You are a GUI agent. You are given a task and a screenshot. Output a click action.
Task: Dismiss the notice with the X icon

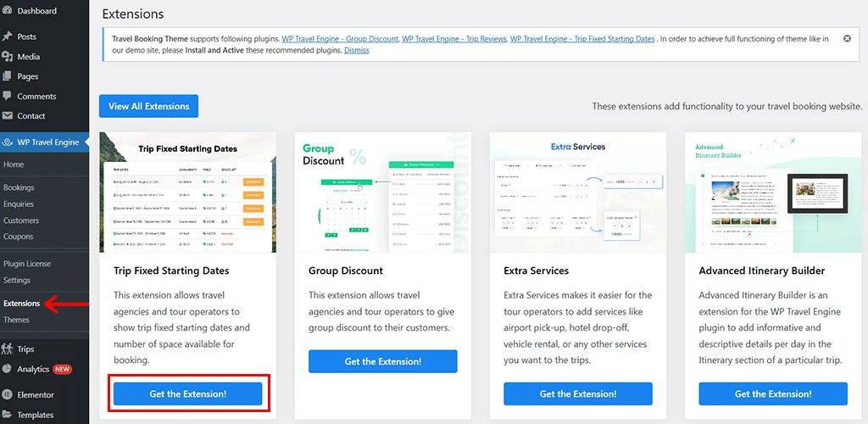click(847, 39)
